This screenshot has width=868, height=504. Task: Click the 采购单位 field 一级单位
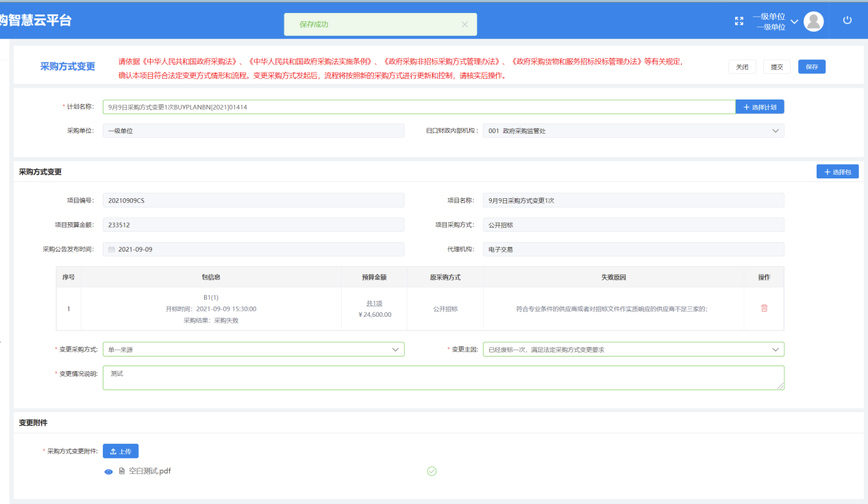[253, 130]
